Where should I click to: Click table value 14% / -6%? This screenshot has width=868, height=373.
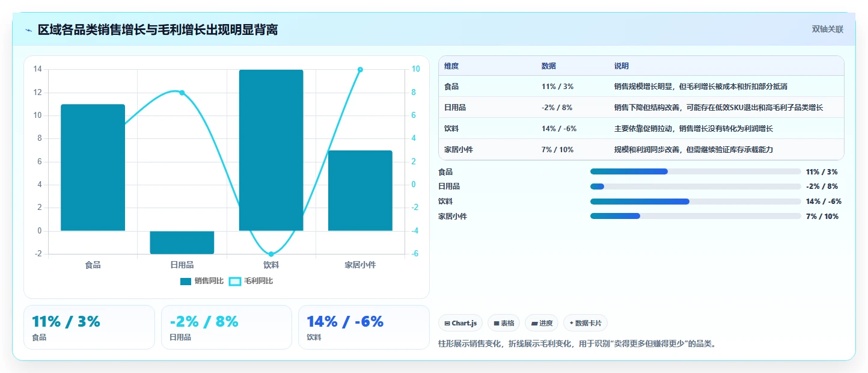(x=559, y=129)
